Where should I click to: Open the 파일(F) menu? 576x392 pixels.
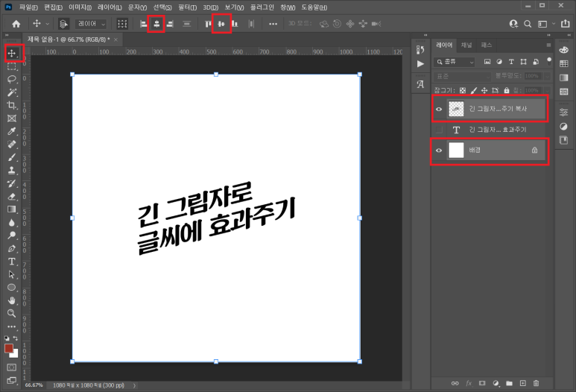coord(28,7)
